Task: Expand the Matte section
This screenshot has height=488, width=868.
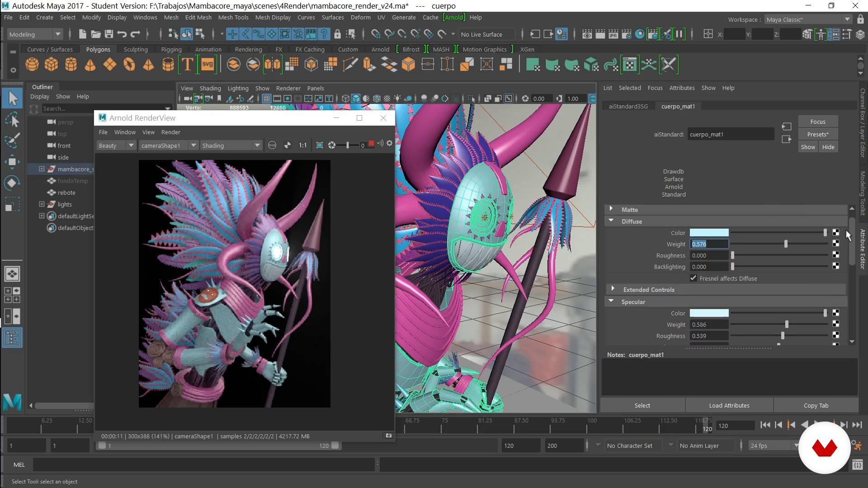Action: click(x=611, y=209)
